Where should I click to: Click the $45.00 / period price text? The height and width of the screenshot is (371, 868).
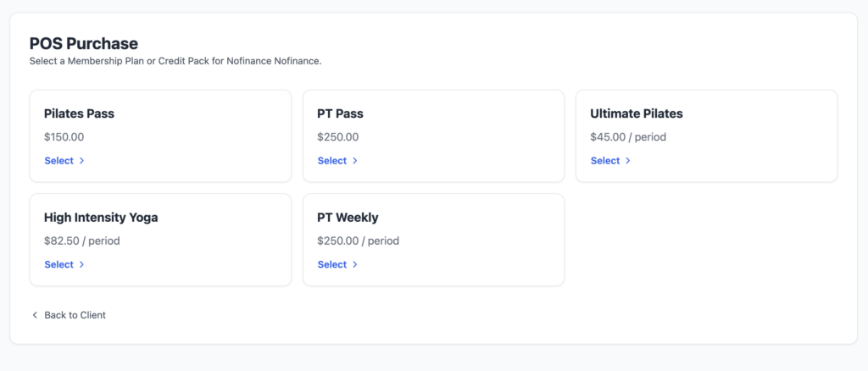pyautogui.click(x=628, y=137)
